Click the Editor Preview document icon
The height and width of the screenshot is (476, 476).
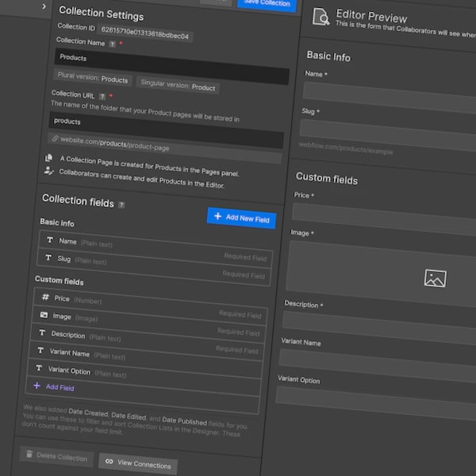[x=321, y=17]
